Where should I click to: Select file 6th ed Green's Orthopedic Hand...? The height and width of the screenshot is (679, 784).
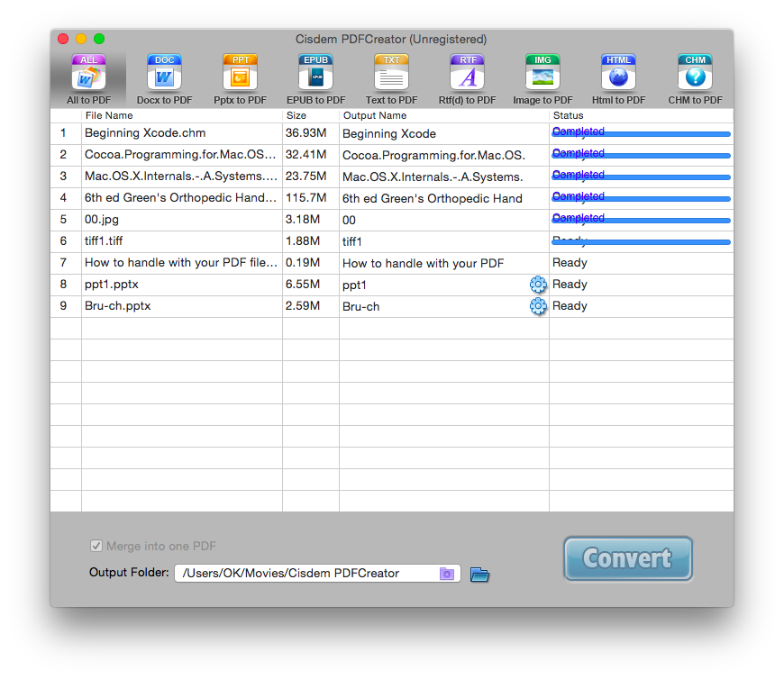coord(180,197)
